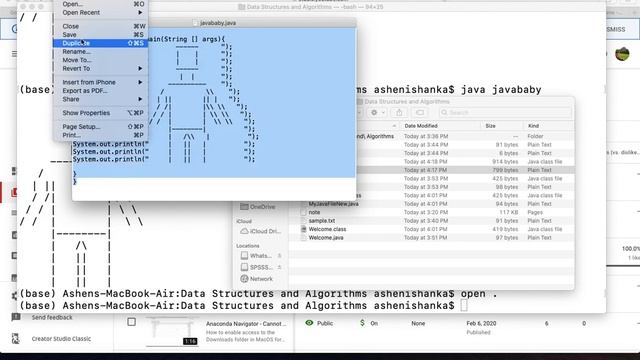
Task: Eject the SPSSS... volume
Action: click(280, 267)
